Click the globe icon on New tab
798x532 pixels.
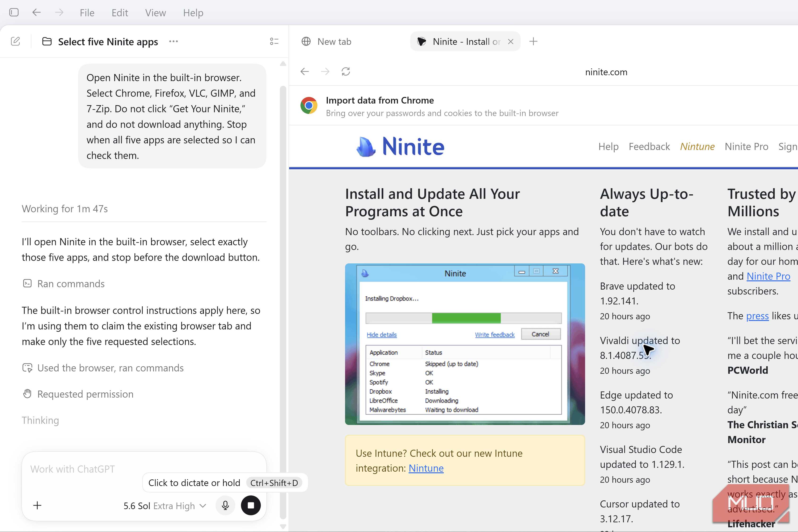(306, 42)
